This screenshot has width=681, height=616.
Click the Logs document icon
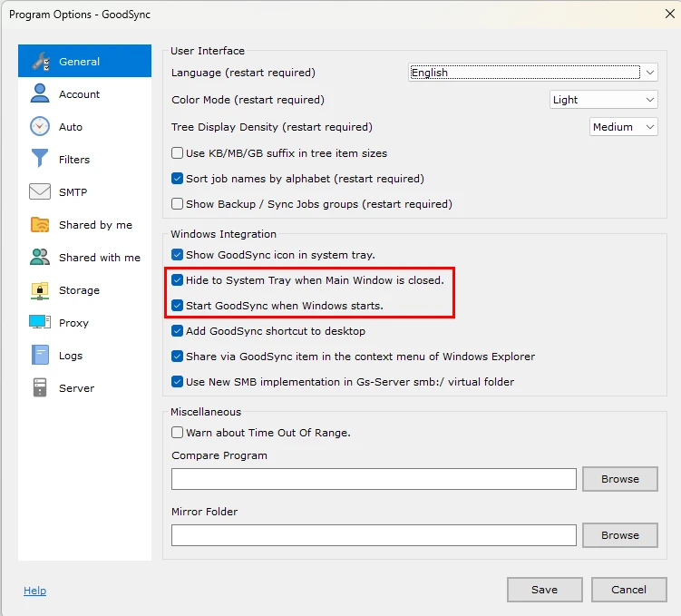coord(40,355)
